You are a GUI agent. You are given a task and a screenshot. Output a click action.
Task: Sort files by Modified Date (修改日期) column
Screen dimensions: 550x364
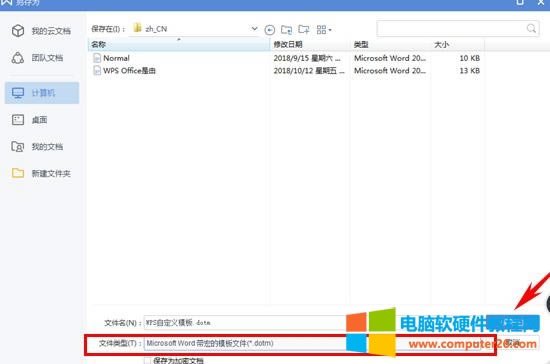(x=310, y=45)
